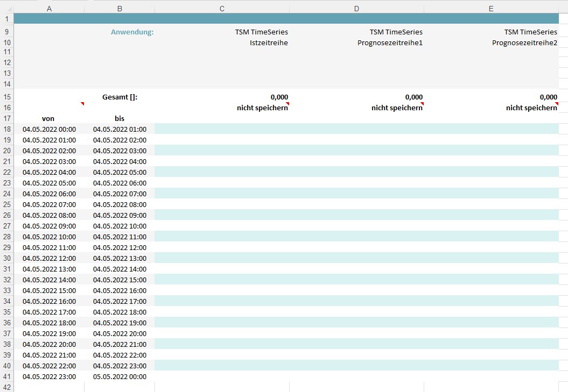The height and width of the screenshot is (392, 568).
Task: Click red comment indicator in column E row 16
Action: [557, 104]
